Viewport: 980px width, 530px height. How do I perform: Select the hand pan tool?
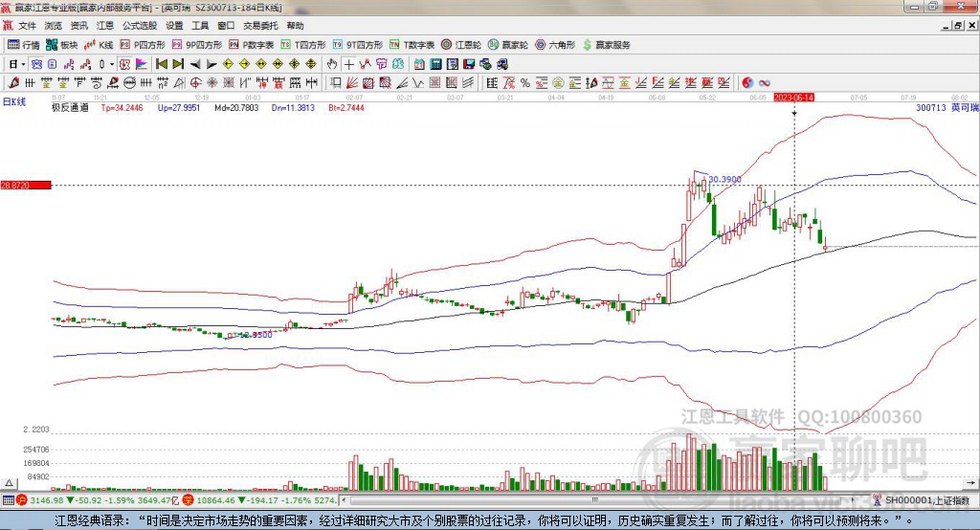point(332,64)
